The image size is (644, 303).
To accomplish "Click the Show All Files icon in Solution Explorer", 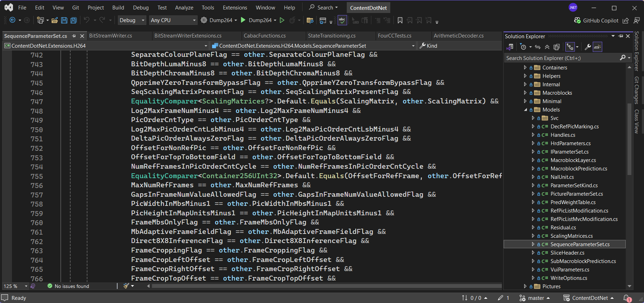I will (x=557, y=47).
